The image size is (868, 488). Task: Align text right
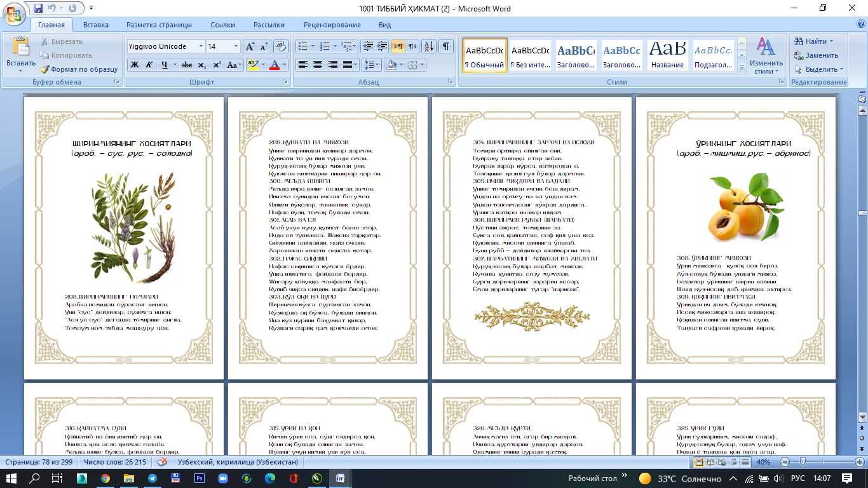click(x=332, y=65)
